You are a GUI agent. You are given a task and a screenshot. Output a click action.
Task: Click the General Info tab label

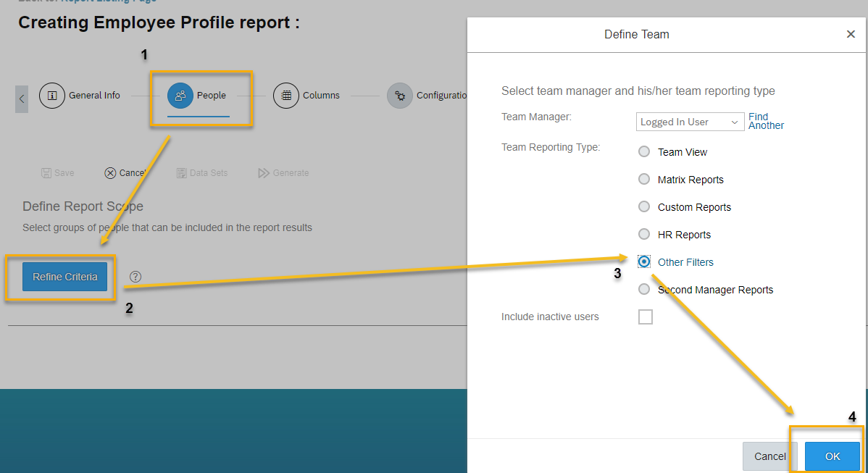tap(94, 96)
